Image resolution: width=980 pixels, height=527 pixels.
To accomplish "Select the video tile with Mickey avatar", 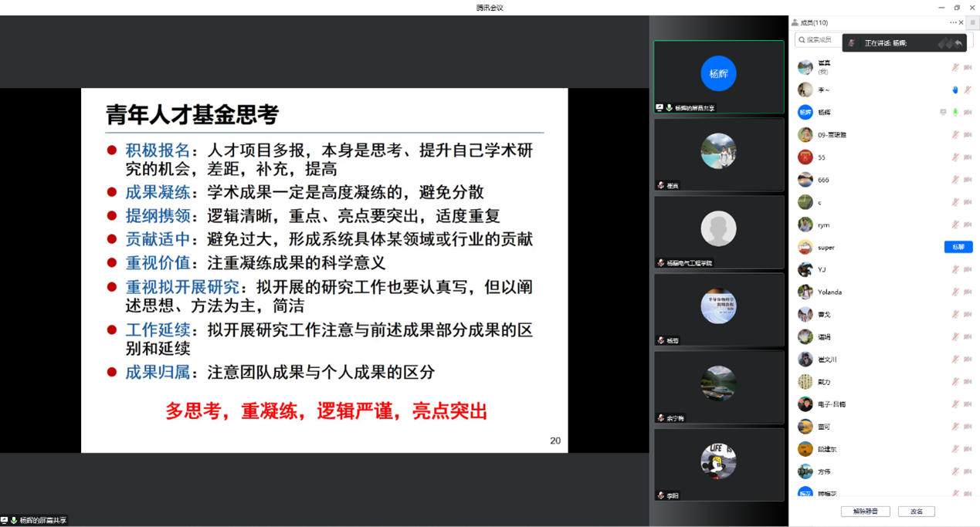I will coord(718,464).
